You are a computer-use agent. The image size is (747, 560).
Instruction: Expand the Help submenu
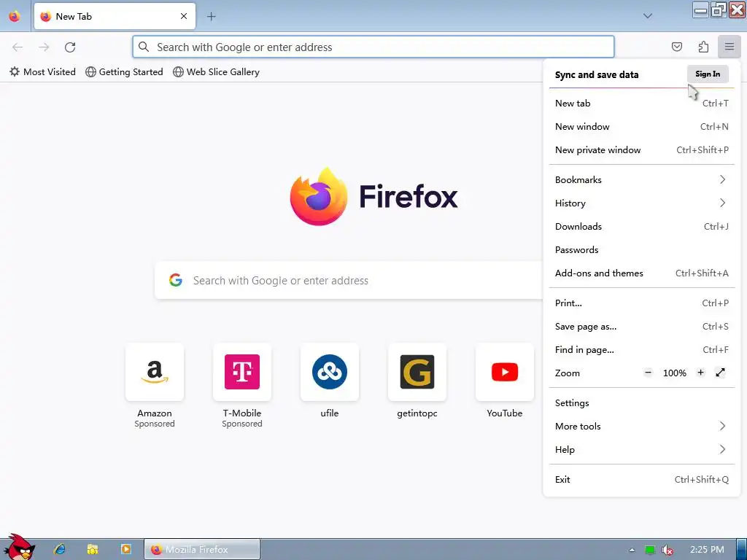pyautogui.click(x=641, y=449)
